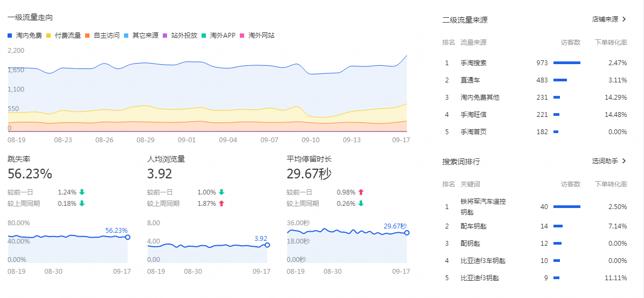Click the 跳失率 较前一日 down arrow
The height and width of the screenshot is (298, 644).
[82, 192]
